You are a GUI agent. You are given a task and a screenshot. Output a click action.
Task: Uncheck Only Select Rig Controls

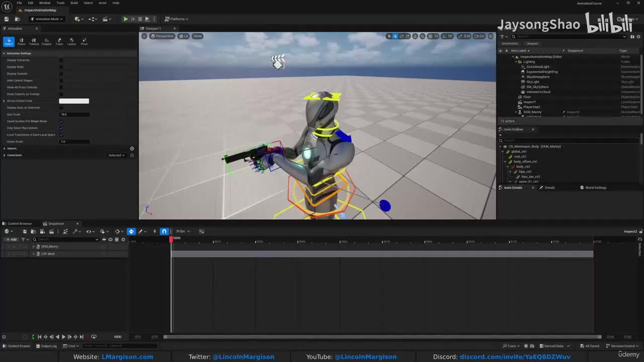coord(61,128)
